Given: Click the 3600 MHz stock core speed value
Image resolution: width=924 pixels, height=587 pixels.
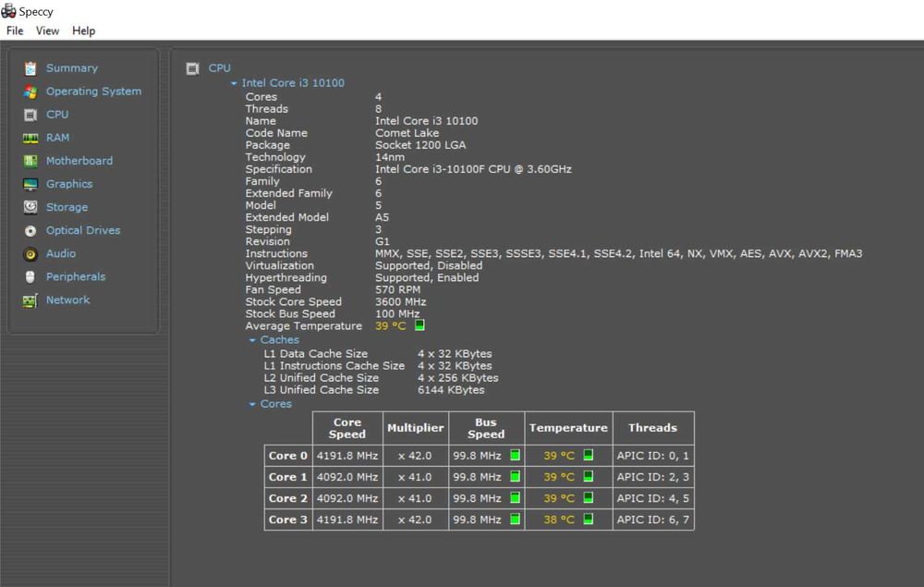Looking at the screenshot, I should (401, 301).
